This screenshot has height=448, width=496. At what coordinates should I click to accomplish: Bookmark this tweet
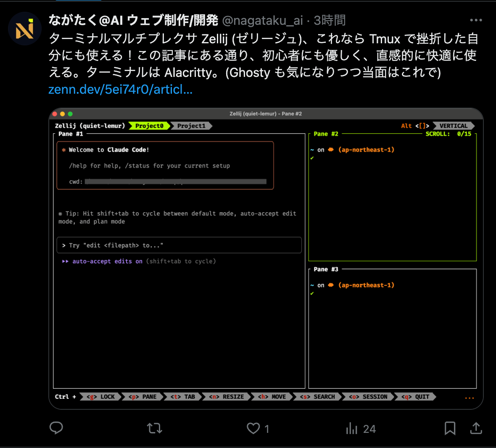pyautogui.click(x=450, y=428)
